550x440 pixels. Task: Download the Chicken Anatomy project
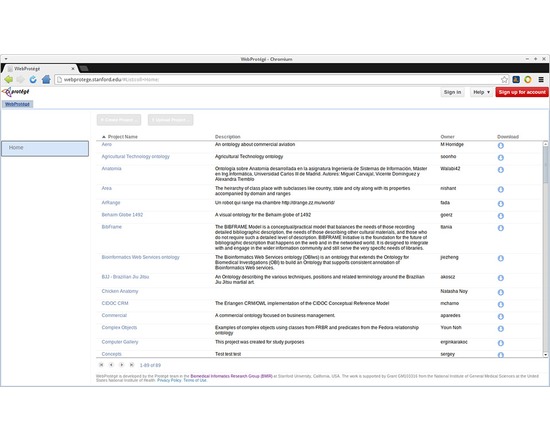tap(501, 292)
